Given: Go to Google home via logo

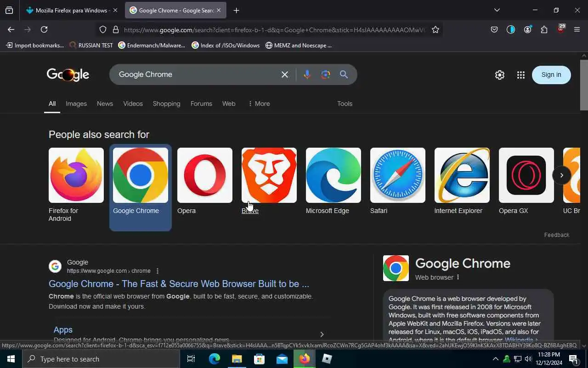Looking at the screenshot, I should [68, 75].
